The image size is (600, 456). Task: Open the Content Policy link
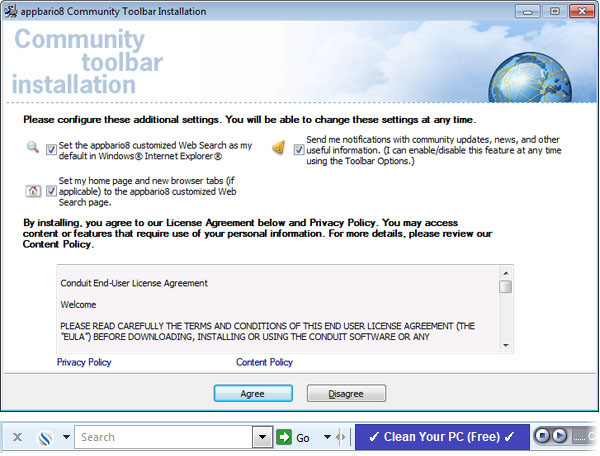pyautogui.click(x=264, y=362)
